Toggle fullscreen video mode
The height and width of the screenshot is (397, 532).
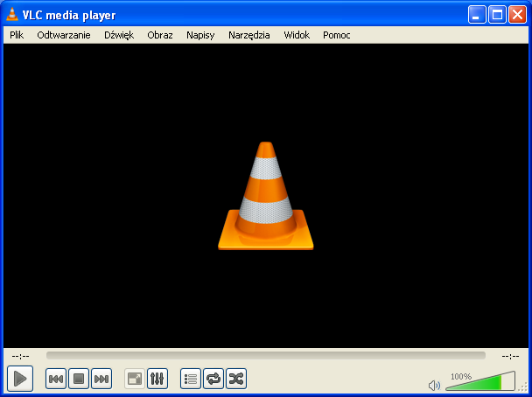click(x=135, y=379)
